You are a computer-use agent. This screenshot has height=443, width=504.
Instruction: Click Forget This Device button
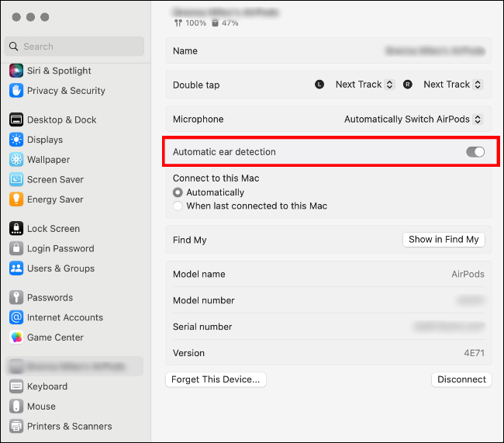[216, 379]
